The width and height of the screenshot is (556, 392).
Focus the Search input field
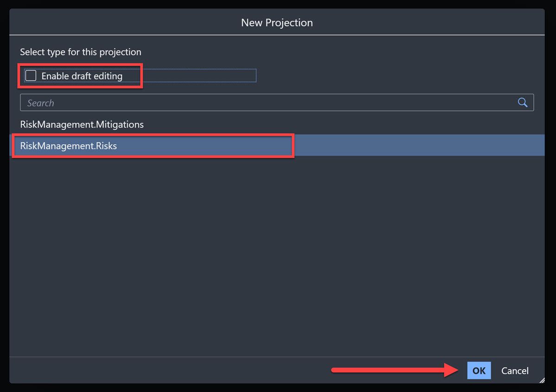tap(277, 103)
